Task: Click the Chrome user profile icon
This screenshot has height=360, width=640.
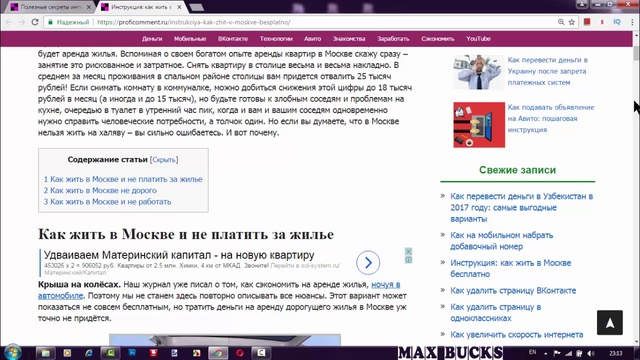Action: tap(582, 4)
